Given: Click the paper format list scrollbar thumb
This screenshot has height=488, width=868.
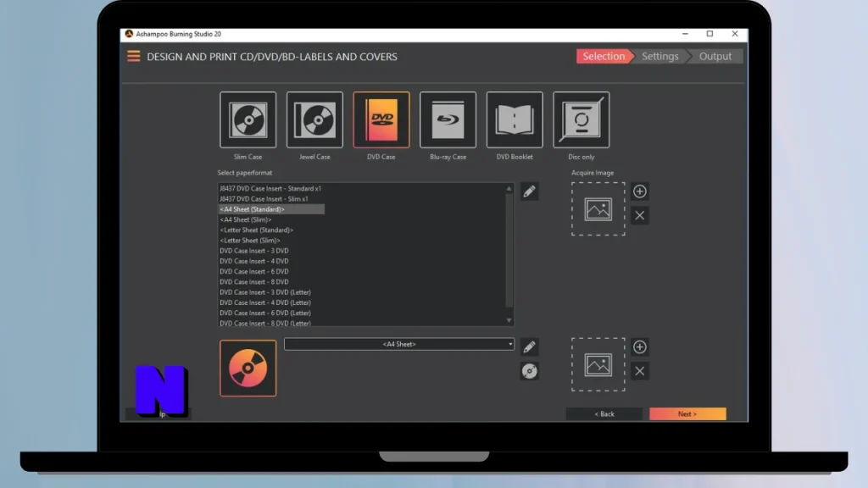Looking at the screenshot, I should [509, 249].
